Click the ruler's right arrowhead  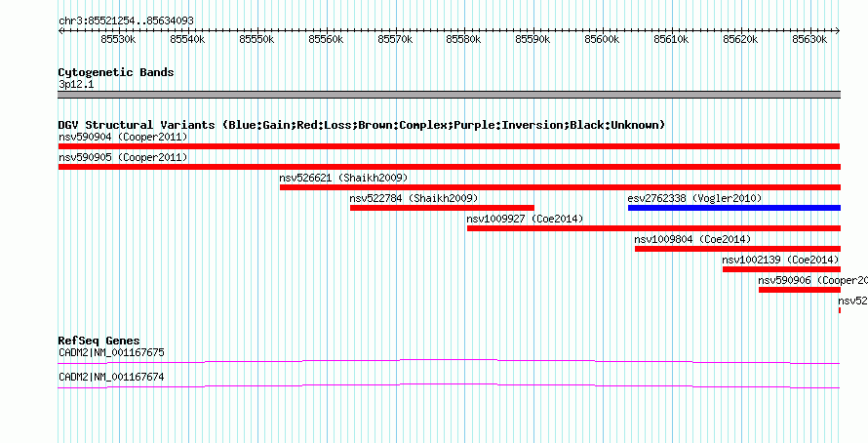point(838,31)
